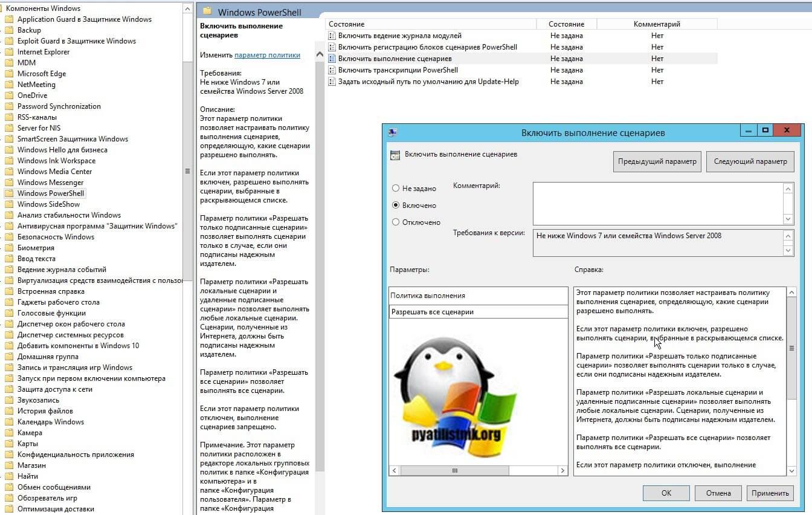The width and height of the screenshot is (812, 515).
Task: Sort by second Состояние column header
Action: [567, 24]
